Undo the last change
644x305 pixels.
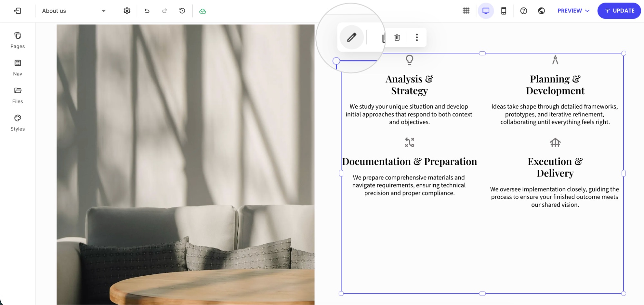(147, 11)
